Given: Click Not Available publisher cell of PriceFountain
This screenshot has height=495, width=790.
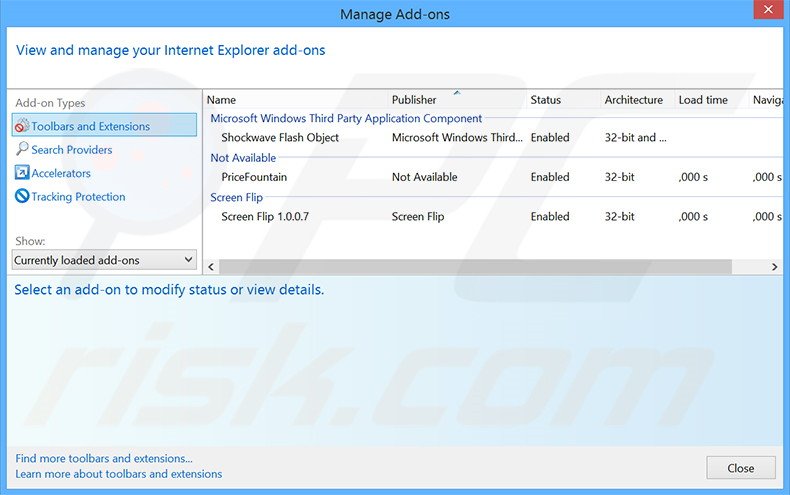Looking at the screenshot, I should click(x=424, y=177).
